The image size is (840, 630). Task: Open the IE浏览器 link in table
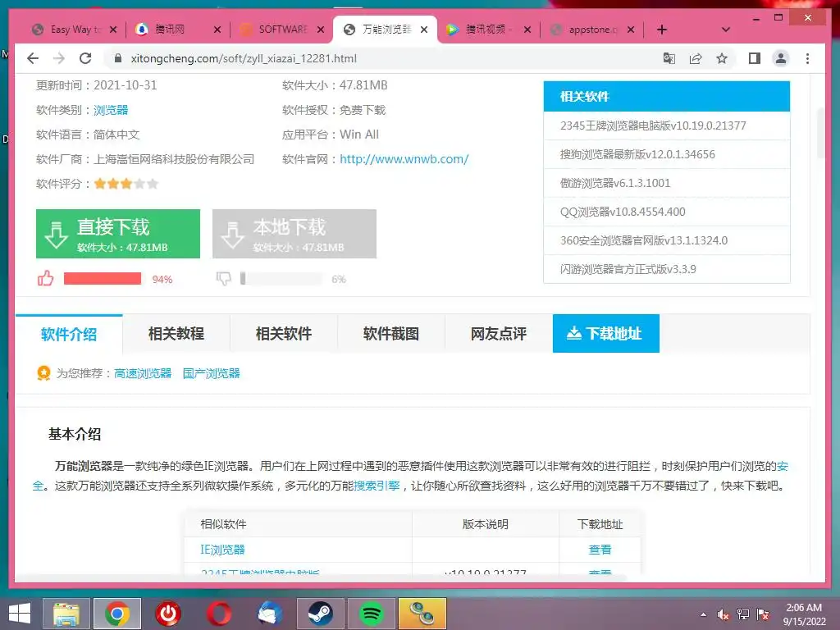click(222, 550)
